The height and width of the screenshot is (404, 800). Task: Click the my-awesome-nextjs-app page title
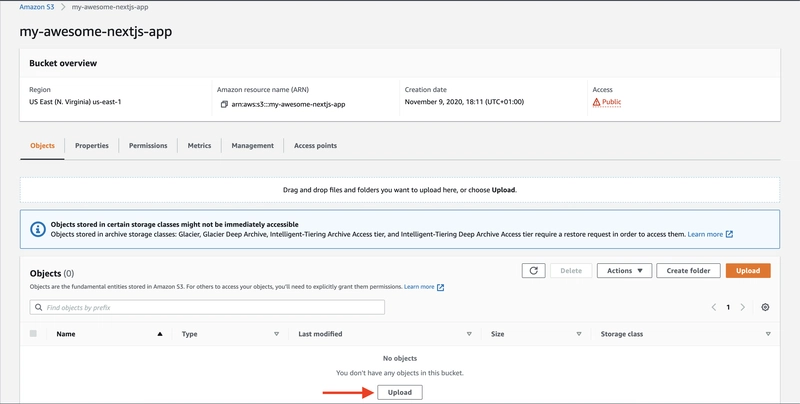[x=95, y=32]
